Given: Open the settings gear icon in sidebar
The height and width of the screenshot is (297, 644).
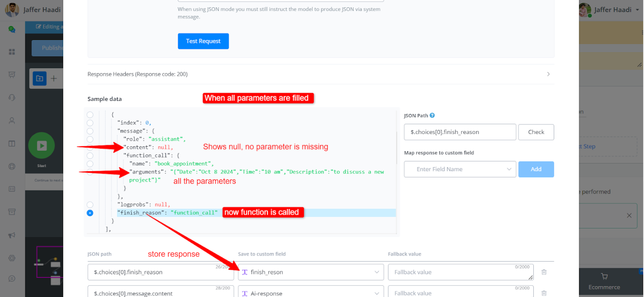Looking at the screenshot, I should click(x=12, y=258).
